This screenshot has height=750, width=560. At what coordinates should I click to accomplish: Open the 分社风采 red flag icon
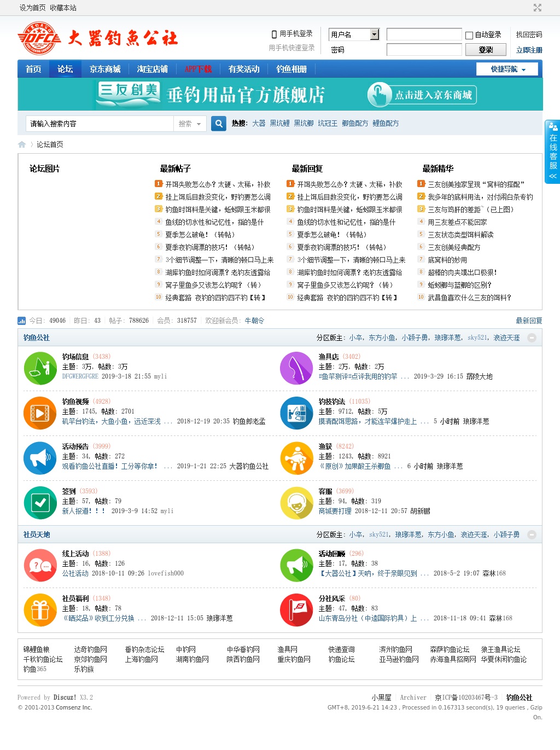point(296,610)
